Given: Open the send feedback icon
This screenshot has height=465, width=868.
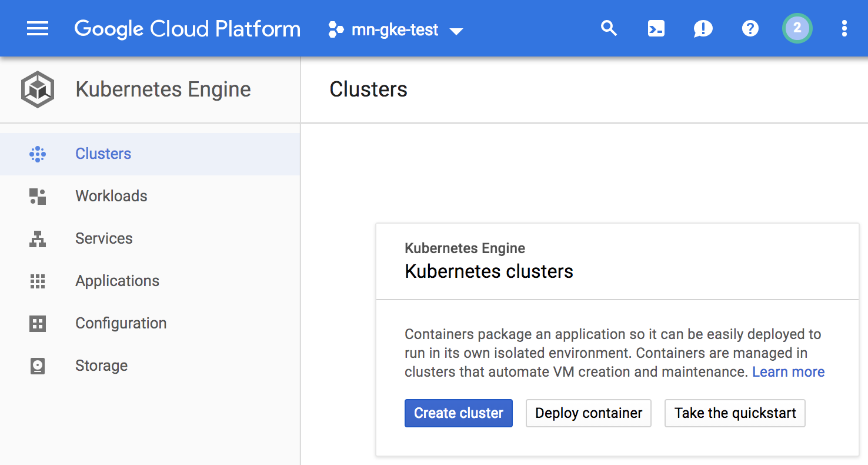Looking at the screenshot, I should [x=703, y=28].
